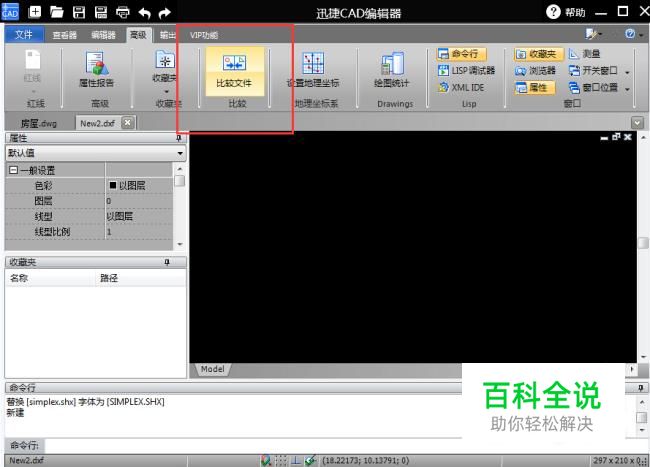Click the CAD application logo icon
Viewport: 650px width, 467px height.
tap(10, 11)
